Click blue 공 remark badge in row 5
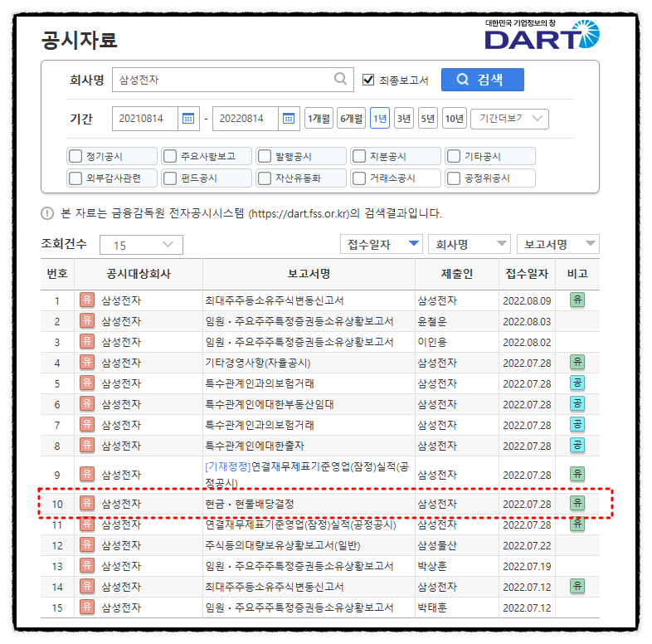This screenshot has width=652, height=644. (x=577, y=383)
